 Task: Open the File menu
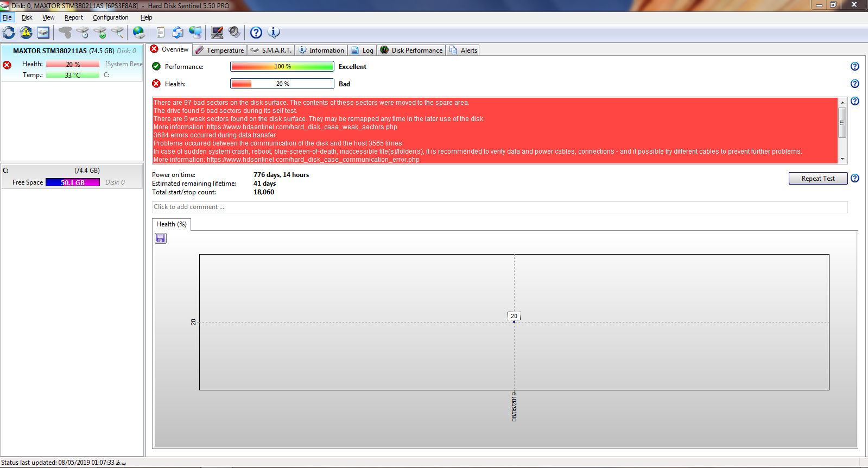7,17
